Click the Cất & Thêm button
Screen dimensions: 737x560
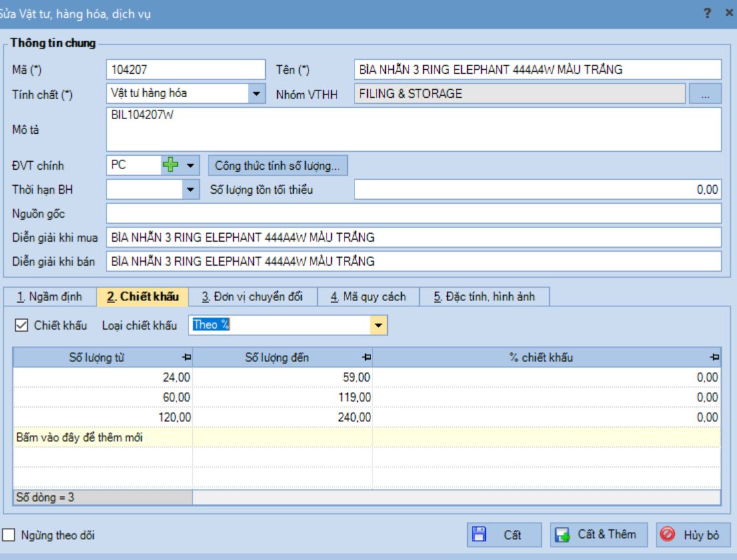tap(599, 535)
